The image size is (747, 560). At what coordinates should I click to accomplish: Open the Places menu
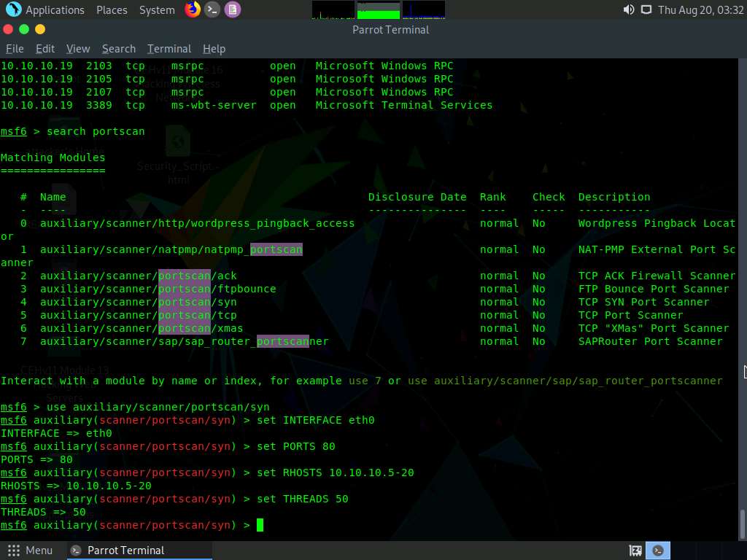112,10
